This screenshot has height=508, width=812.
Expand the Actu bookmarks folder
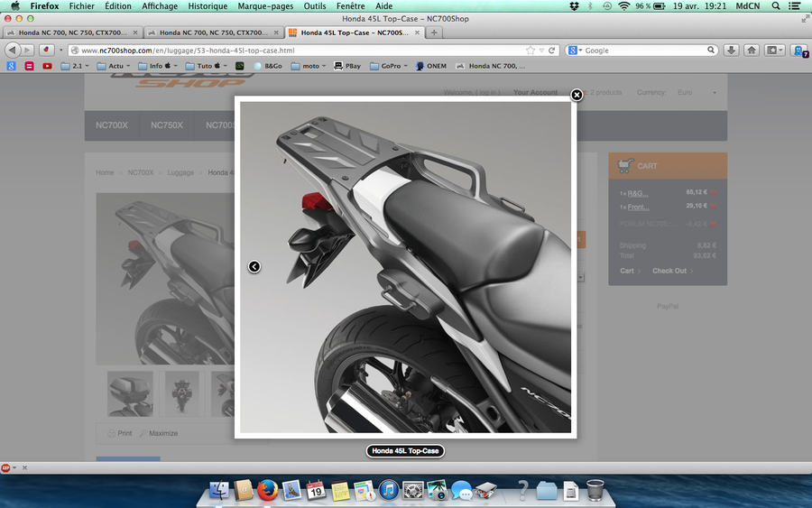click(x=115, y=66)
